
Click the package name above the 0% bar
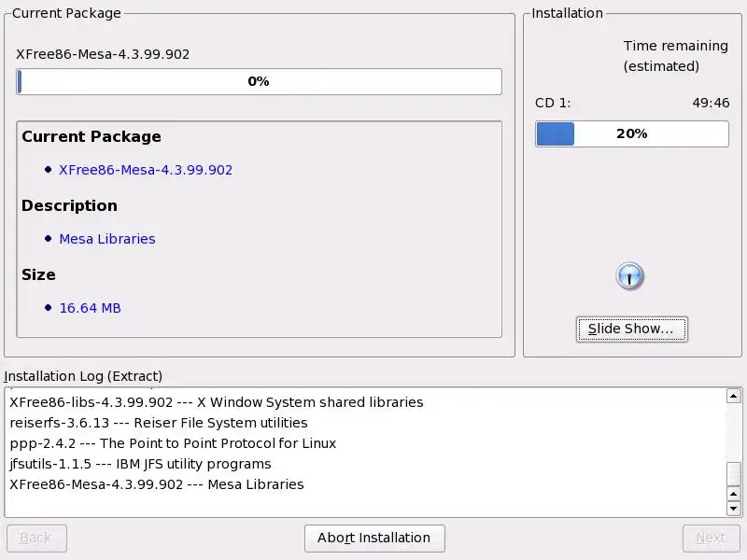(x=103, y=54)
